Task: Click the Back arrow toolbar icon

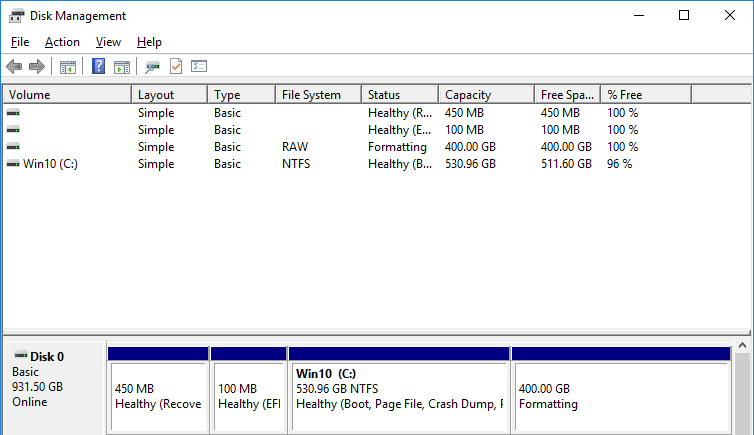Action: tap(14, 66)
